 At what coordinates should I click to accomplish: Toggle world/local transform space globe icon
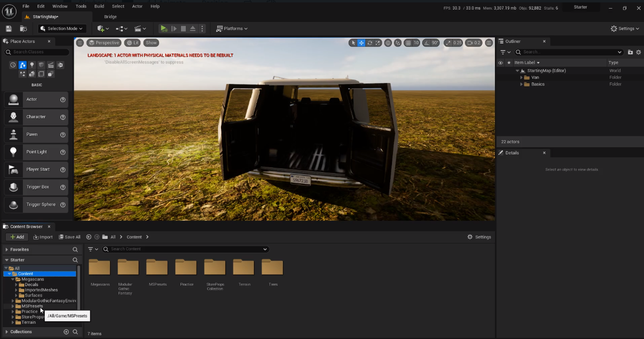(x=388, y=42)
